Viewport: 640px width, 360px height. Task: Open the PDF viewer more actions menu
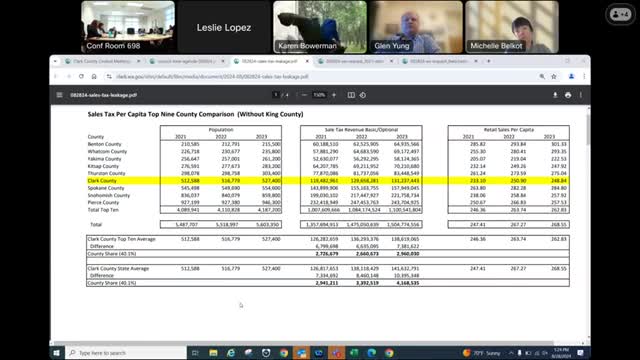(581, 95)
